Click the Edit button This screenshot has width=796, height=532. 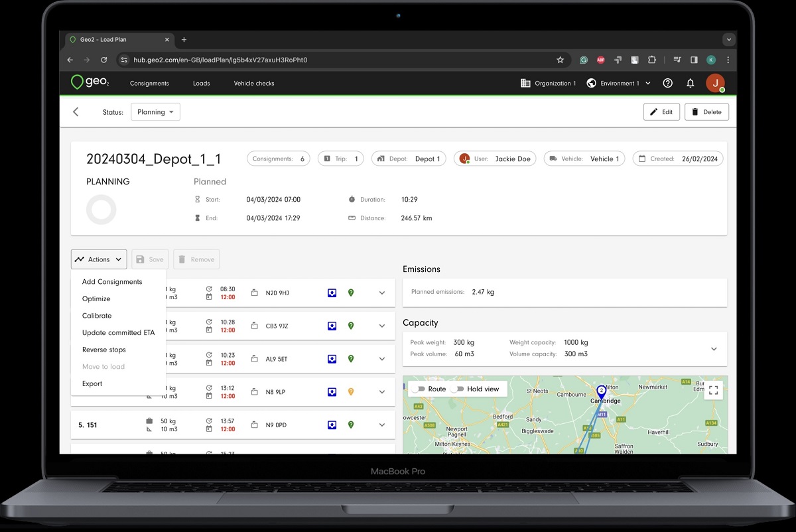point(661,112)
